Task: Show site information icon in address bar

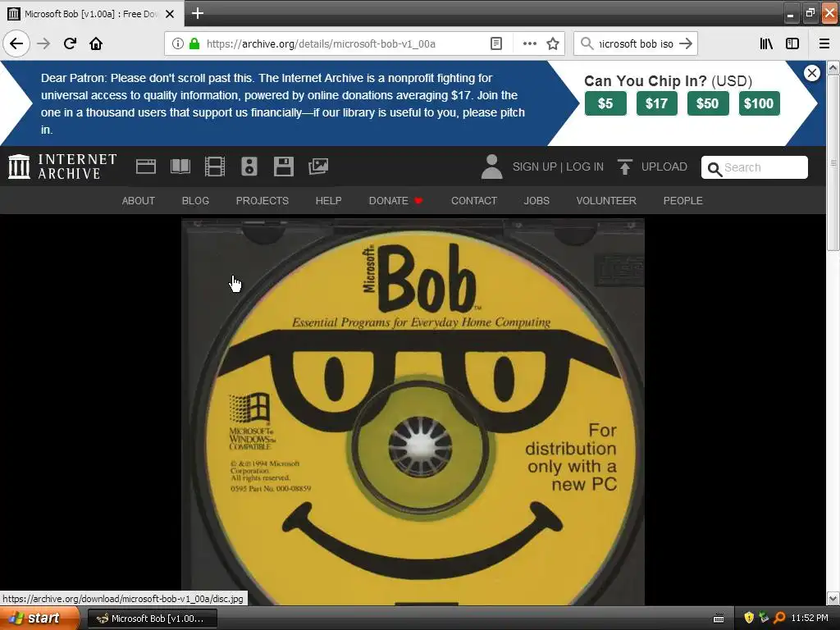Action: click(x=178, y=43)
